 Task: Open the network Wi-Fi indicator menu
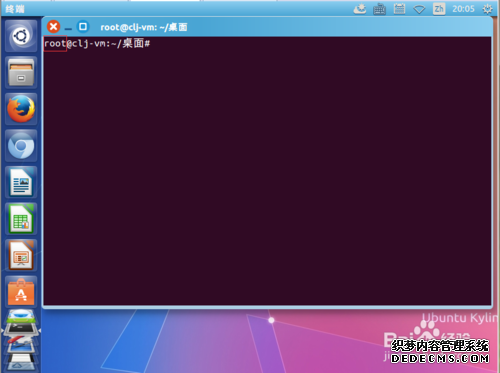[419, 9]
